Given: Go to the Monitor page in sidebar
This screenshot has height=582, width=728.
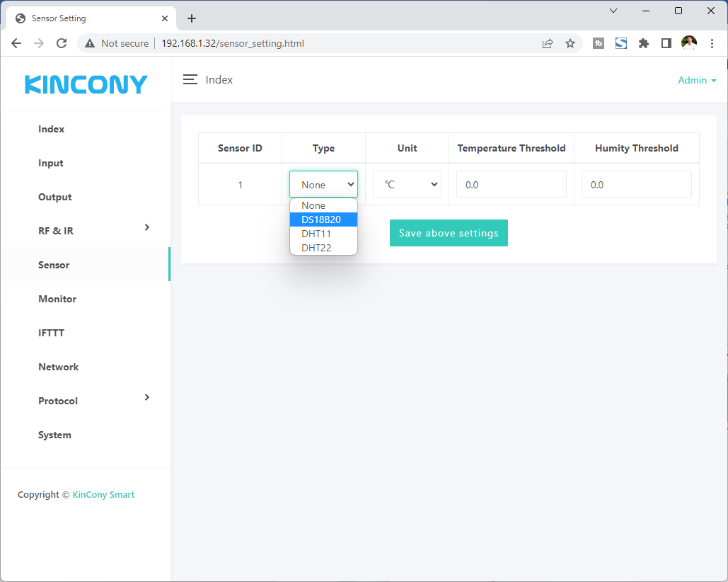Looking at the screenshot, I should (x=57, y=299).
